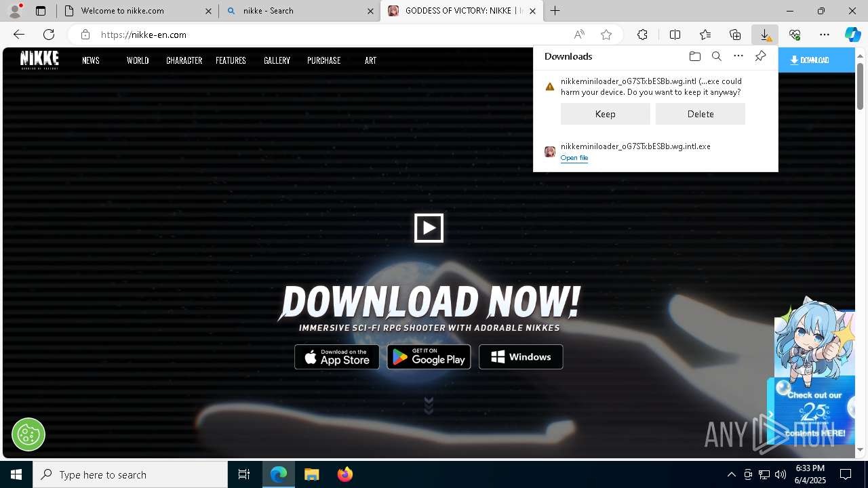
Task: Click the Windows Start button
Action: pos(16,474)
